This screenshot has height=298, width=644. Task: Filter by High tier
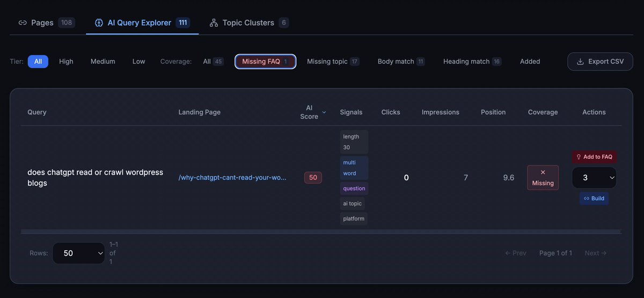pyautogui.click(x=66, y=61)
